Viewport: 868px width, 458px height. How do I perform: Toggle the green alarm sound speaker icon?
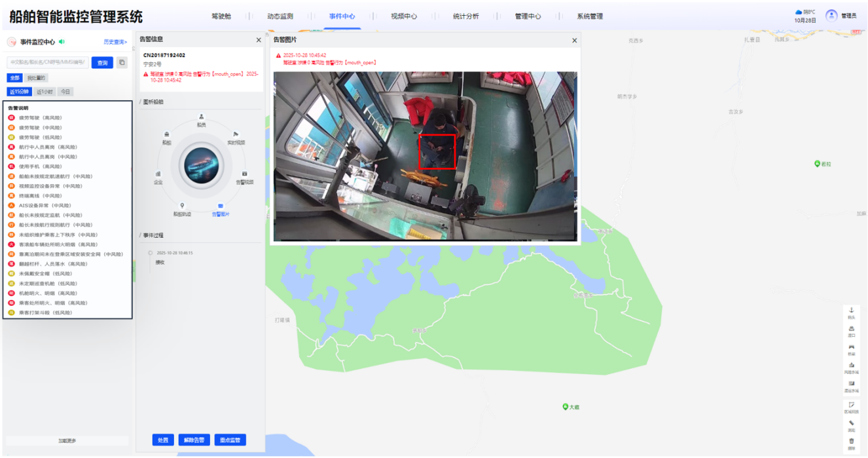pyautogui.click(x=62, y=42)
